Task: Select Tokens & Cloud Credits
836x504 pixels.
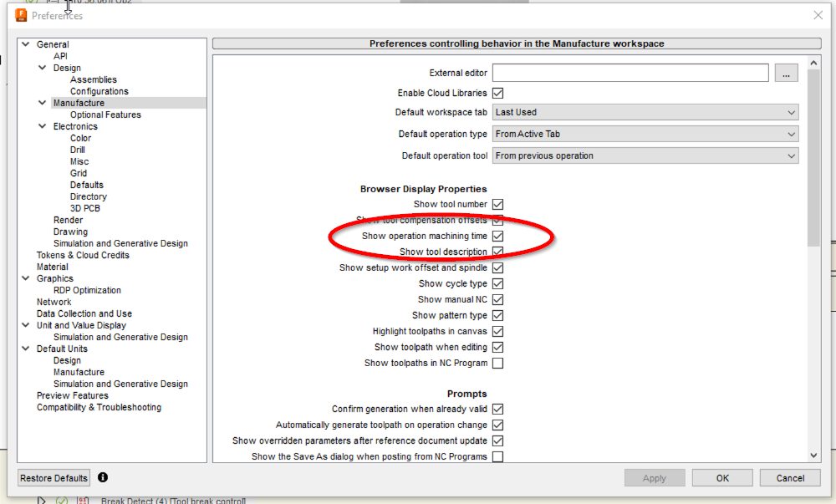Action: [x=83, y=255]
